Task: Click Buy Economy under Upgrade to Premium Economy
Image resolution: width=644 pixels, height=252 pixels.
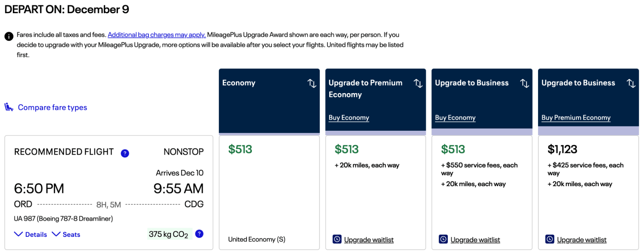Action: click(x=349, y=118)
